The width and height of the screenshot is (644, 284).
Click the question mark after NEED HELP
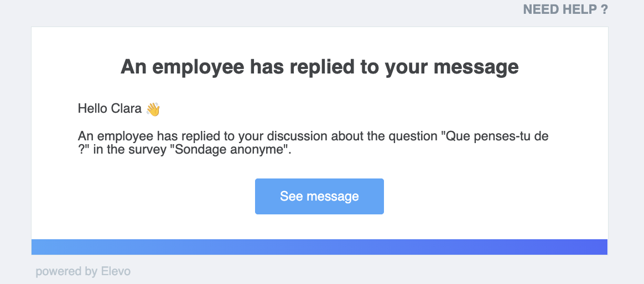click(604, 9)
